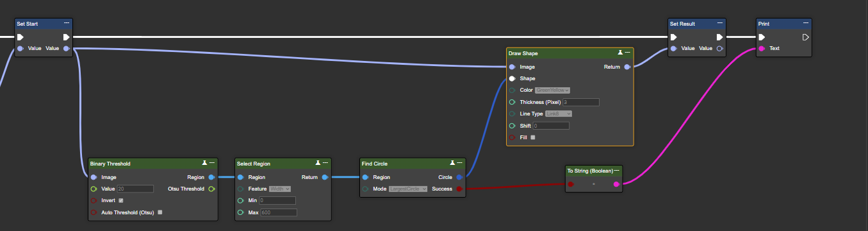Toggle the Fill checkbox in Draw Shape
868x231 pixels.
pos(533,137)
